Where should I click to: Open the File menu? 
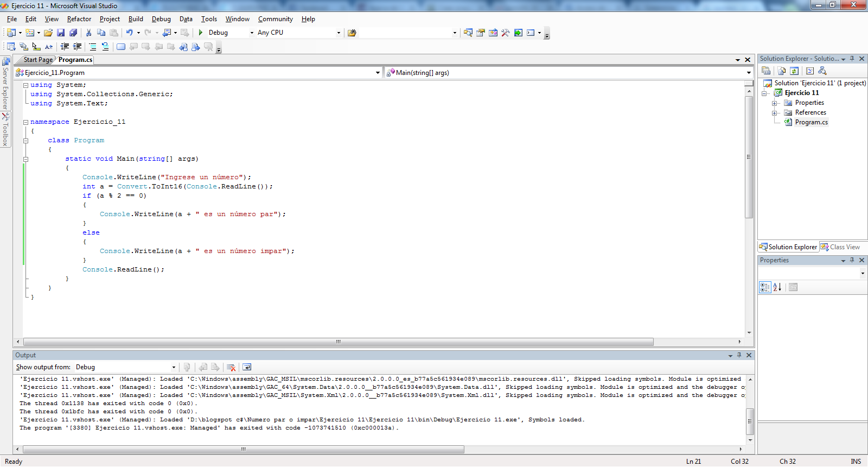pos(12,19)
